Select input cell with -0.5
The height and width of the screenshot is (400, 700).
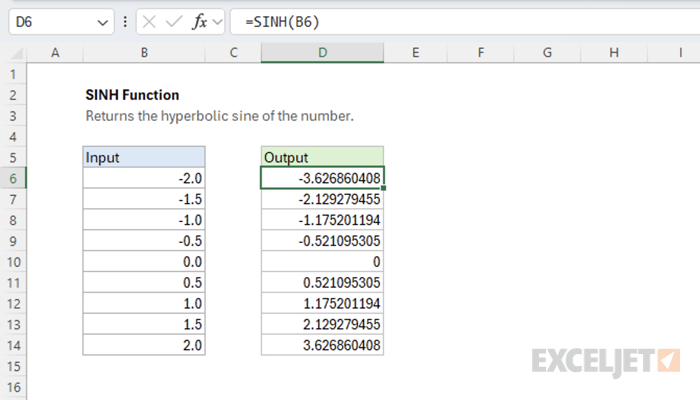[144, 241]
